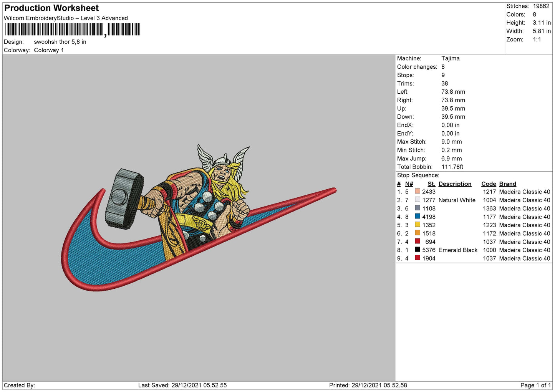Click the gray swatch for thread 1108

coord(417,208)
